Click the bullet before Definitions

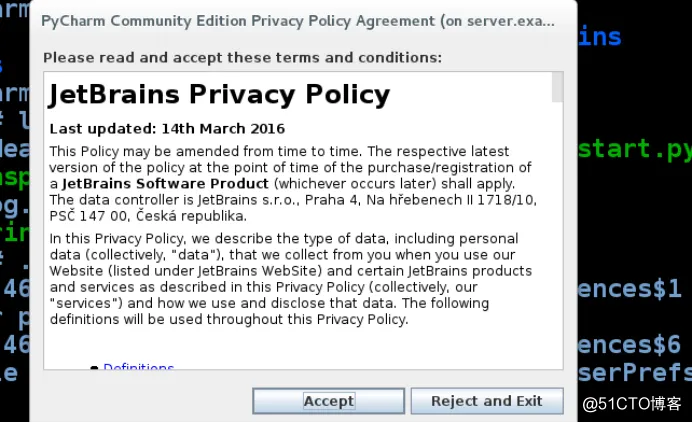click(94, 368)
